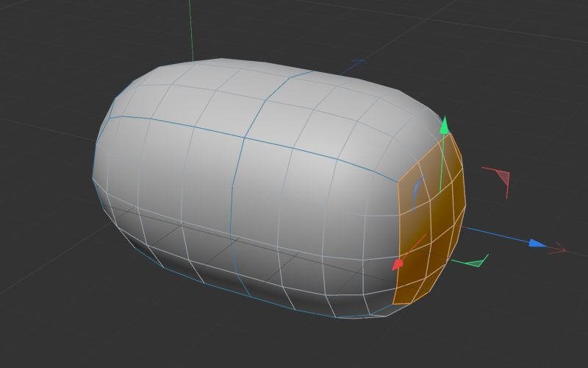Grab the green Y-axis arrow handle
Screen dimensions: 588x368
tap(445, 125)
